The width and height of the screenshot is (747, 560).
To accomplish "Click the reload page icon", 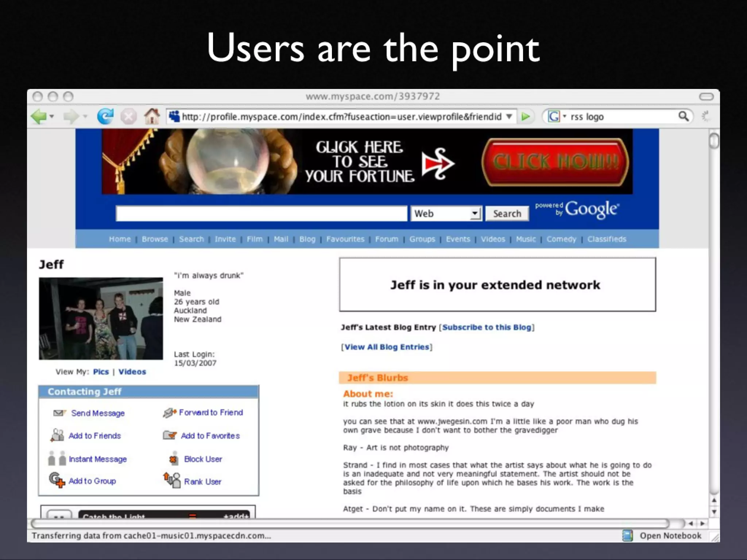I will click(105, 117).
